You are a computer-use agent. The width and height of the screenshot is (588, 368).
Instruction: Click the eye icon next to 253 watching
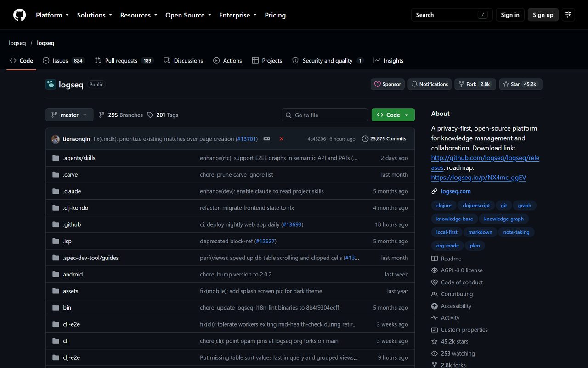[x=434, y=354]
